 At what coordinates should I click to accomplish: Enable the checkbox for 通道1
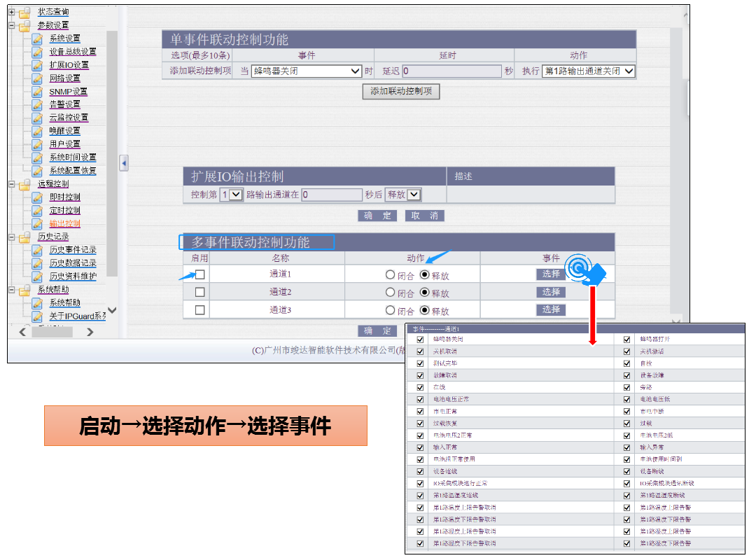tap(199, 274)
